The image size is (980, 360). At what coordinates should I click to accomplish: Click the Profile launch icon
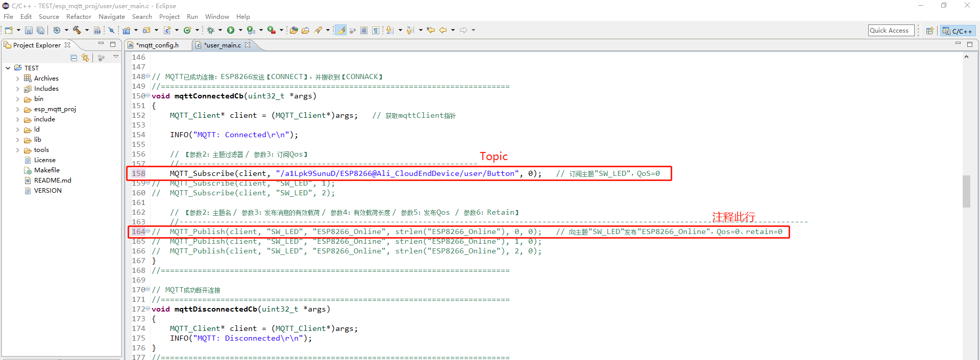[x=251, y=30]
